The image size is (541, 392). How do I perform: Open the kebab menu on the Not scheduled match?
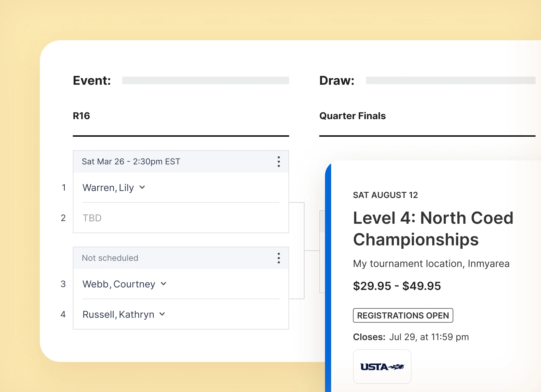[278, 258]
